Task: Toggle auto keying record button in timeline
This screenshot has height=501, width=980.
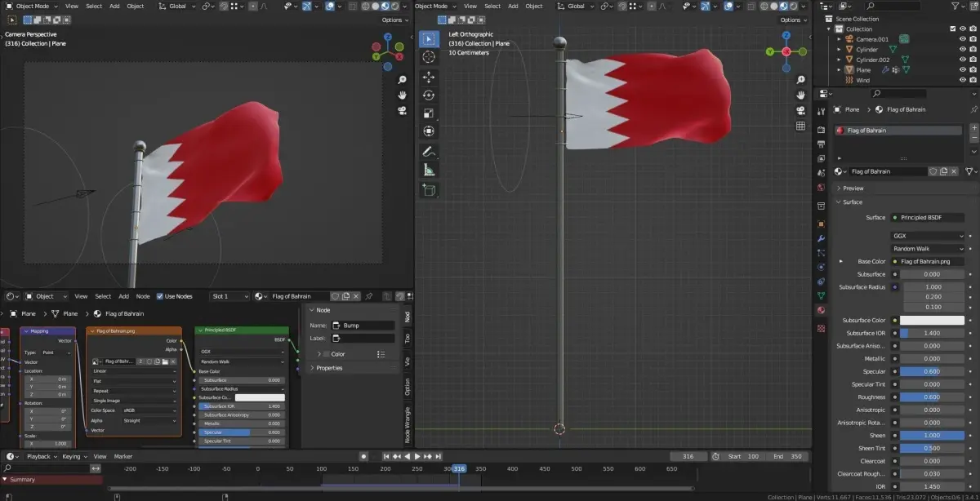Action: click(x=364, y=456)
